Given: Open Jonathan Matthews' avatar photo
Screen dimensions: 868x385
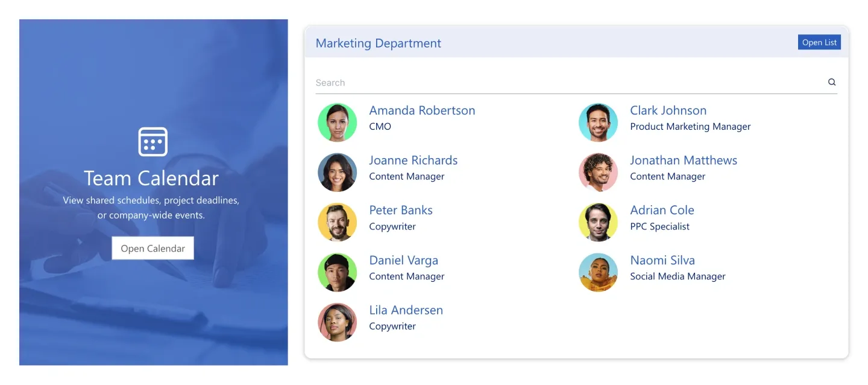Looking at the screenshot, I should coord(599,173).
